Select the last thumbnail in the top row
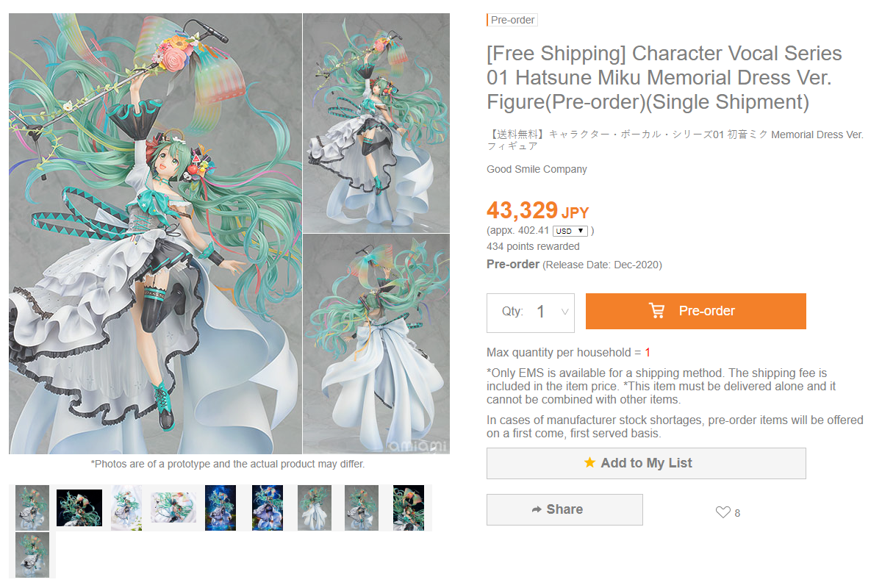 pyautogui.click(x=409, y=507)
